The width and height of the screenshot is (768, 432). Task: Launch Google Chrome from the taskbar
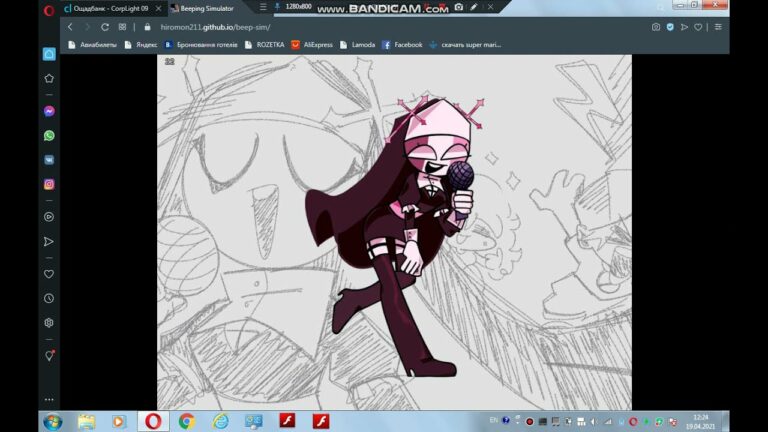point(187,421)
